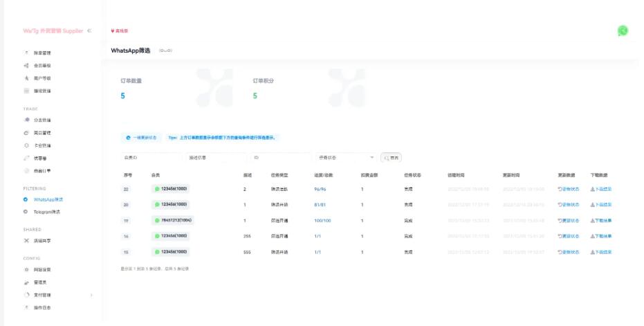
Task: Click the icon beside 商品管理
Action: 26,133
